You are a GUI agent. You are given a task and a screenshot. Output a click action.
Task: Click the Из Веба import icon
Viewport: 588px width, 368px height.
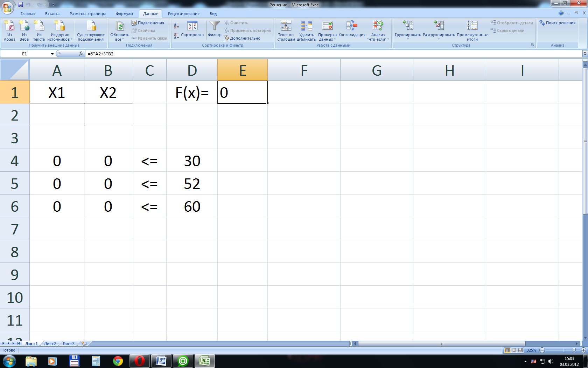[24, 30]
